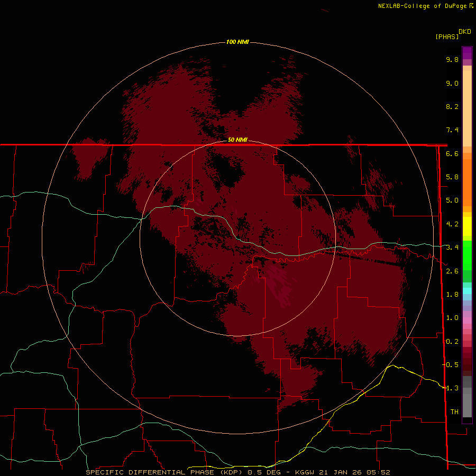This screenshot has height=476, width=476.
Task: Click the 1.8 scale value
Action: click(x=452, y=295)
